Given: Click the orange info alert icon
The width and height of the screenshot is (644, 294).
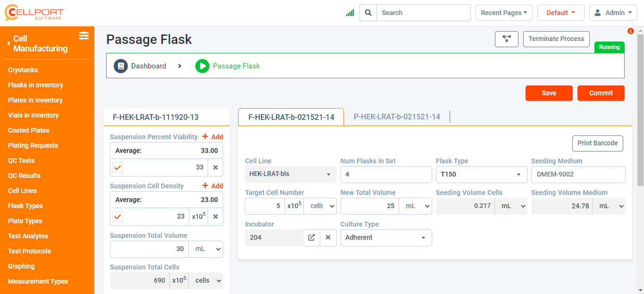Looking at the screenshot, I should [631, 31].
